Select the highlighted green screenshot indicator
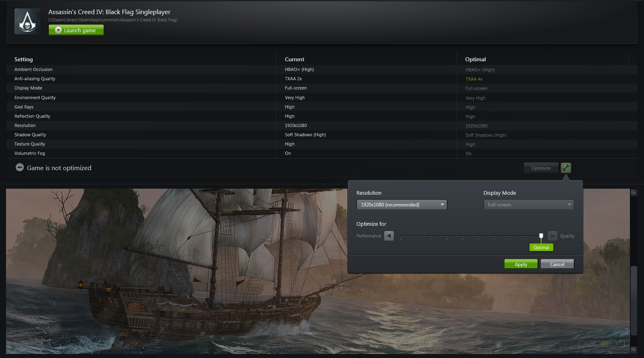Viewport: 644px width, 358px height. coord(605,343)
